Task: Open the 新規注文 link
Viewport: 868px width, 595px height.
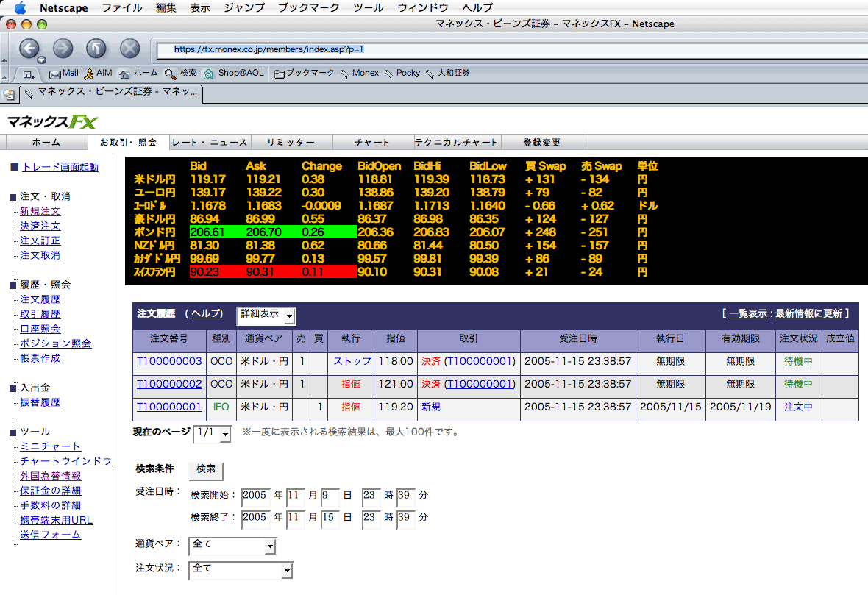Action: click(x=40, y=211)
